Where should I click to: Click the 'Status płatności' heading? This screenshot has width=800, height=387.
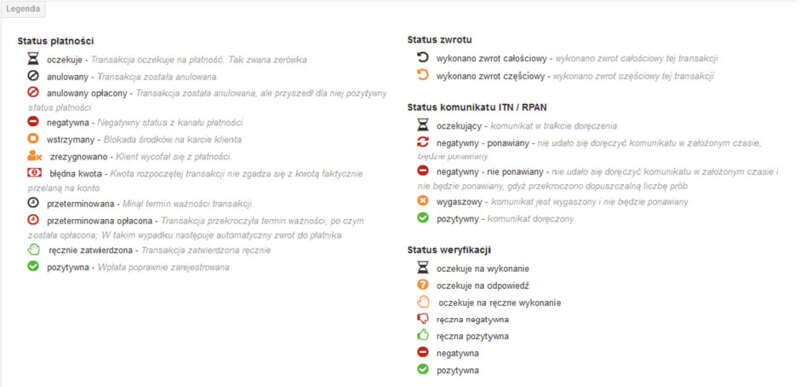[56, 41]
